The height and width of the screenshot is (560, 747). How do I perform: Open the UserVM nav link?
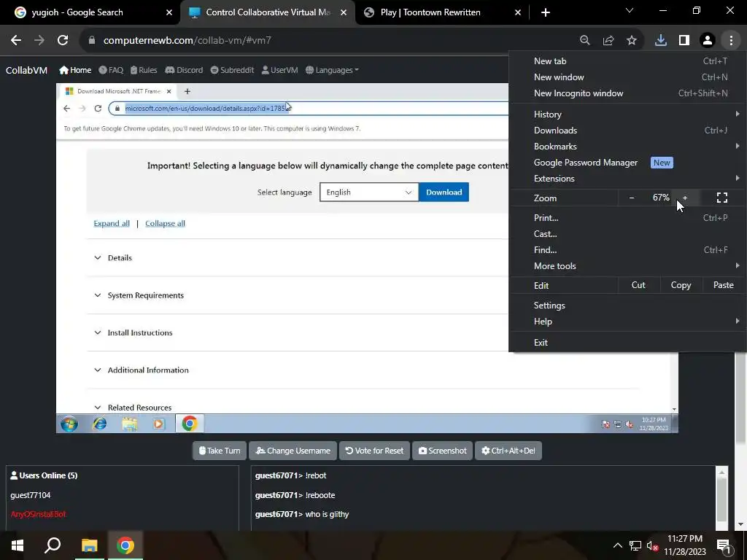279,71
